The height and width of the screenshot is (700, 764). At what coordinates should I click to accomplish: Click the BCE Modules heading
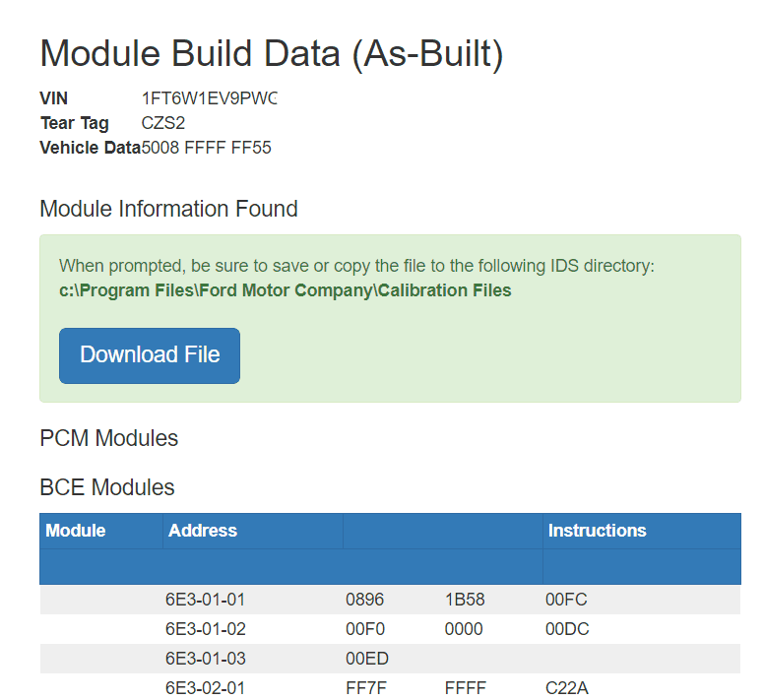tap(107, 487)
